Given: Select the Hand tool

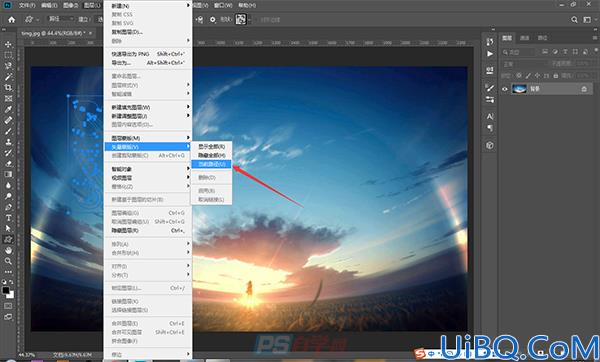Looking at the screenshot, I should pyautogui.click(x=8, y=250).
